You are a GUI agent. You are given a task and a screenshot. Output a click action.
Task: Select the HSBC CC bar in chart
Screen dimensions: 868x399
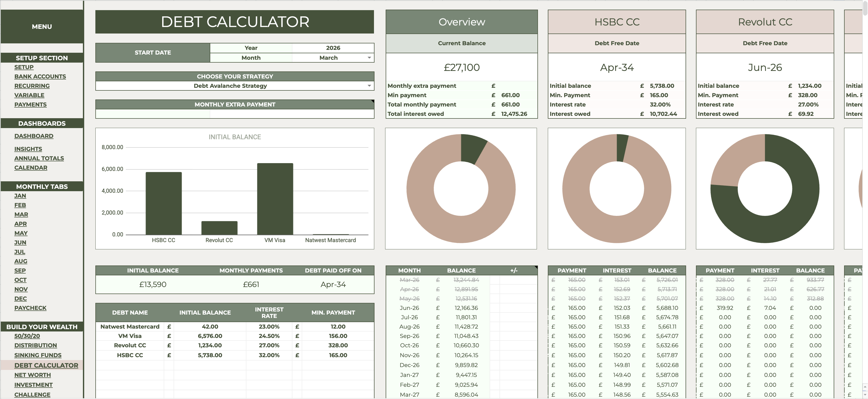163,203
